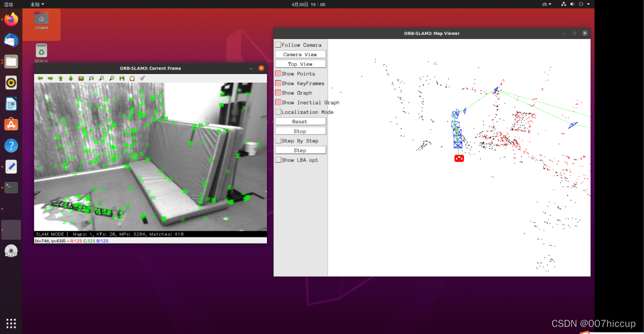Toggle Show Inertial Graph checkbox
The width and height of the screenshot is (644, 334).
278,102
